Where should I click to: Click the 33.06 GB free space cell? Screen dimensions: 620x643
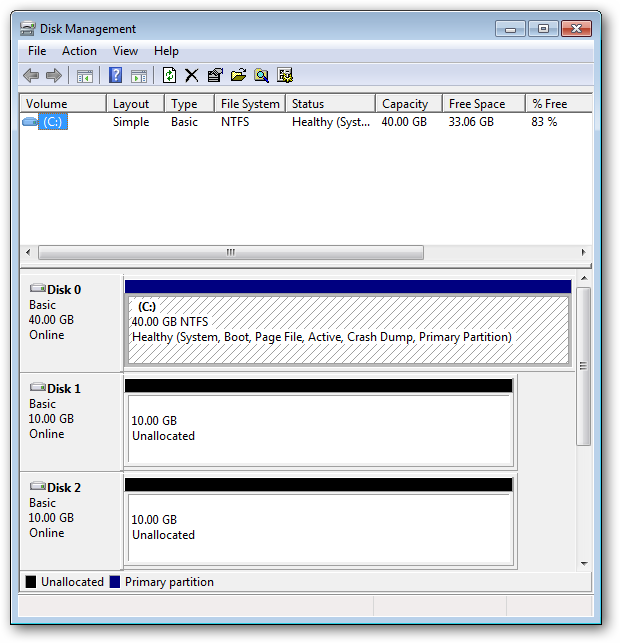[x=471, y=122]
